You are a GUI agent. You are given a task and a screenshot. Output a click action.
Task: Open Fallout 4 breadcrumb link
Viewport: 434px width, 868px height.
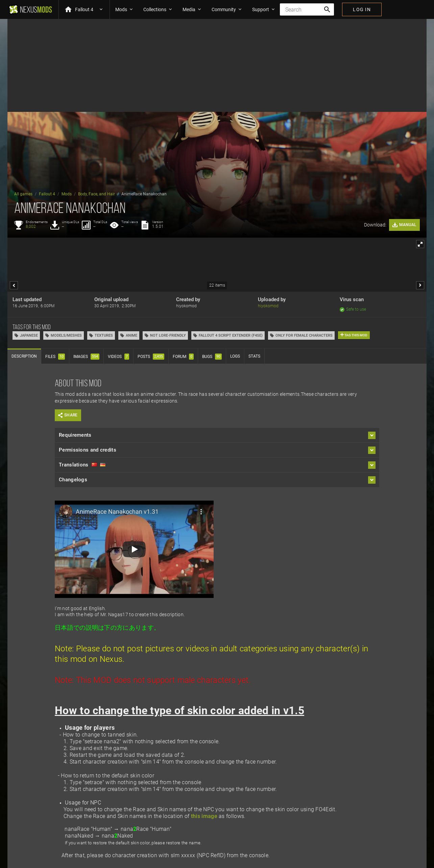pyautogui.click(x=47, y=194)
